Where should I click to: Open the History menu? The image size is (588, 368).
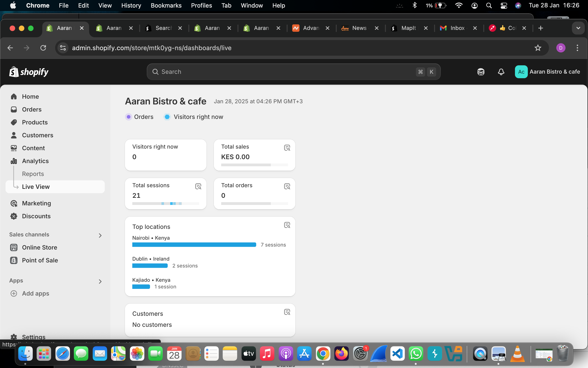point(131,5)
